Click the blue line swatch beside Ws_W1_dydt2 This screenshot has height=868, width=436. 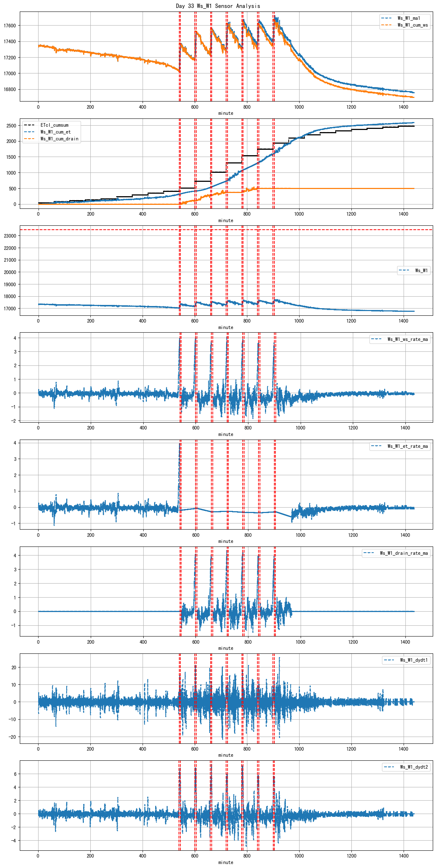click(389, 767)
